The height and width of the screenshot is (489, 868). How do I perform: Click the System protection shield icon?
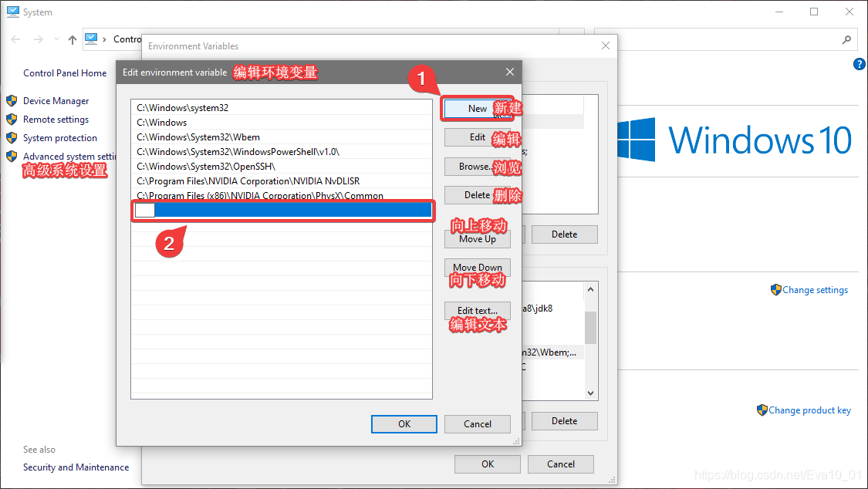[x=12, y=138]
